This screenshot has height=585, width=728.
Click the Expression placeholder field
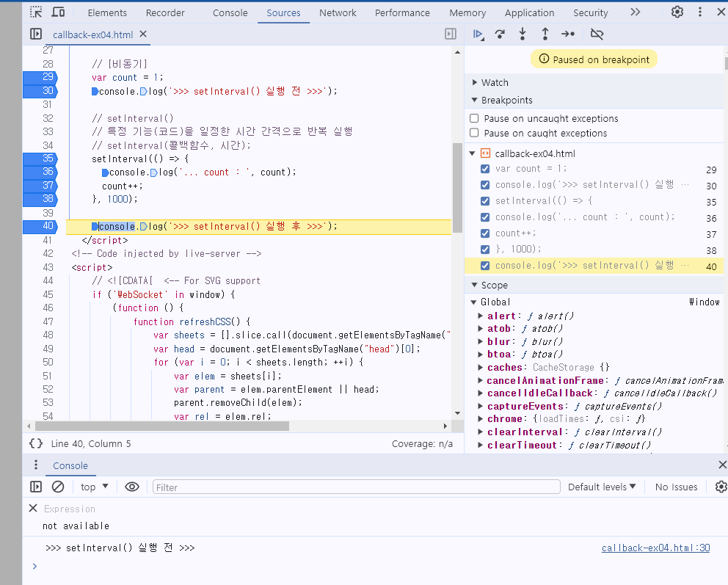coord(70,509)
